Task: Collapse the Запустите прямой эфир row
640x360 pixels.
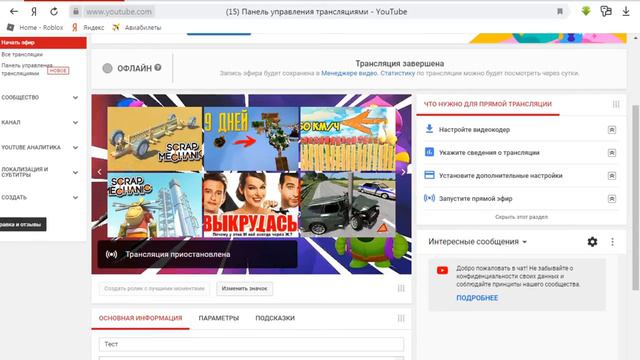Action: pos(611,199)
